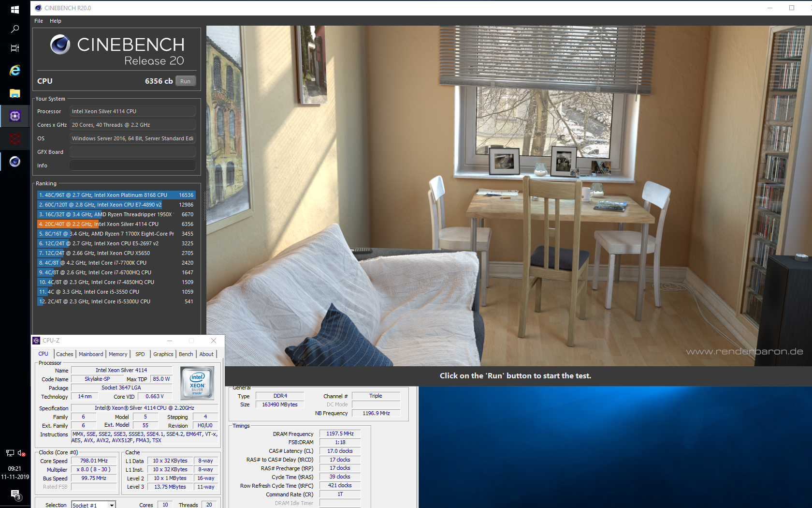Image resolution: width=812 pixels, height=508 pixels.
Task: Open the network tray icon
Action: [10, 453]
